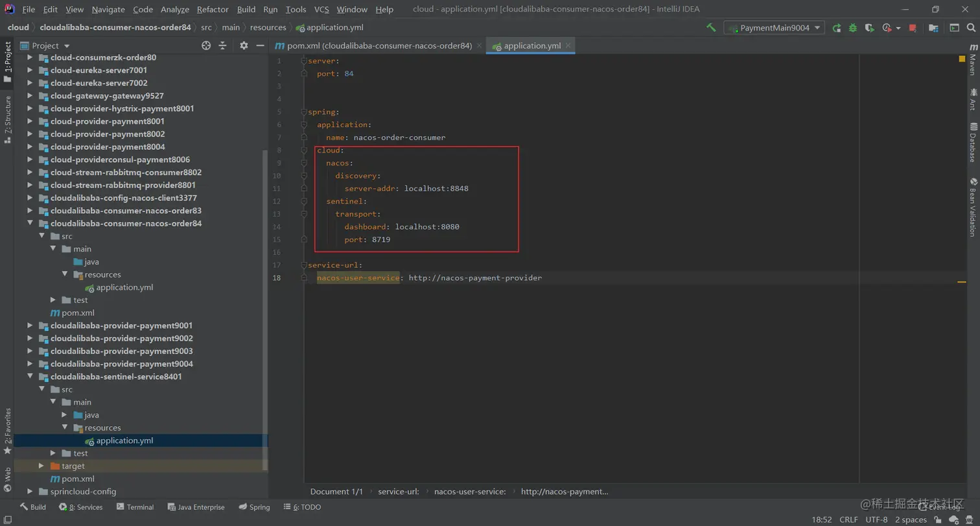Open the File menu
Image resolution: width=980 pixels, height=526 pixels.
(29, 9)
